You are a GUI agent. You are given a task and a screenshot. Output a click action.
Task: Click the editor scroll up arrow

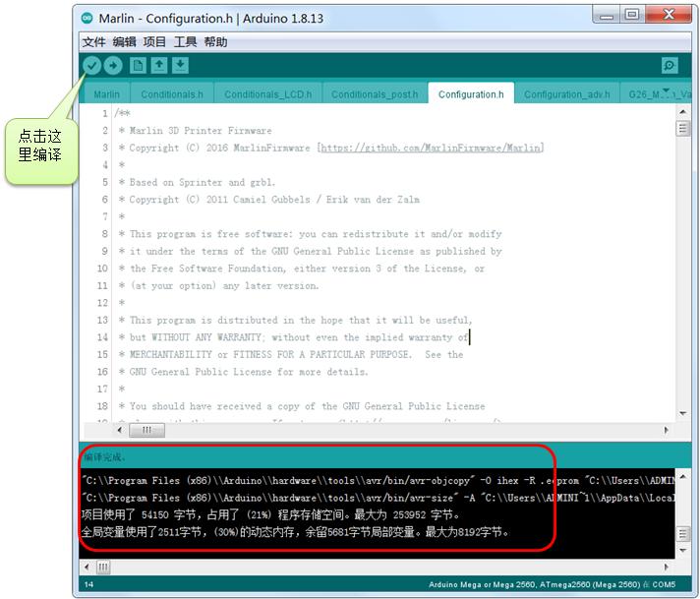pyautogui.click(x=683, y=112)
